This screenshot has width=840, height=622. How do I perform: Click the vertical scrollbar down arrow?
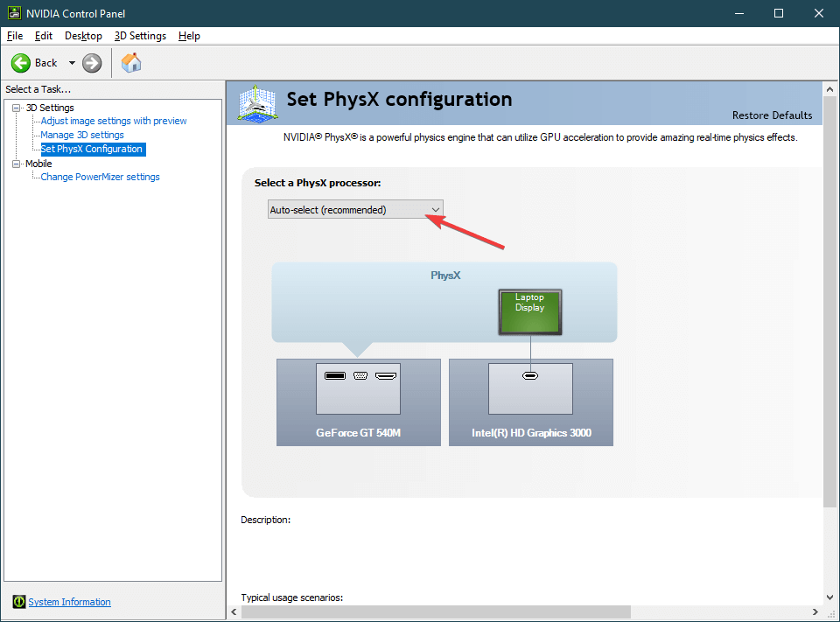pyautogui.click(x=829, y=597)
